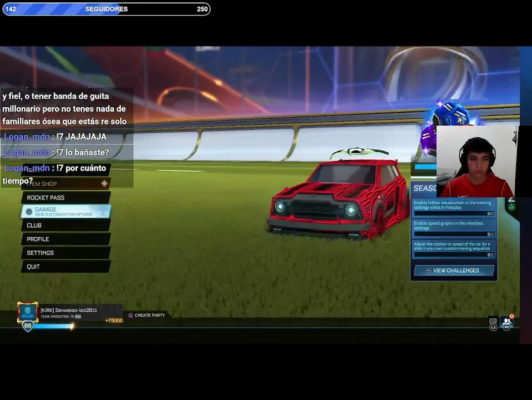The height and width of the screenshot is (400, 532).
Task: Click the player XP progress bar
Action: click(54, 326)
